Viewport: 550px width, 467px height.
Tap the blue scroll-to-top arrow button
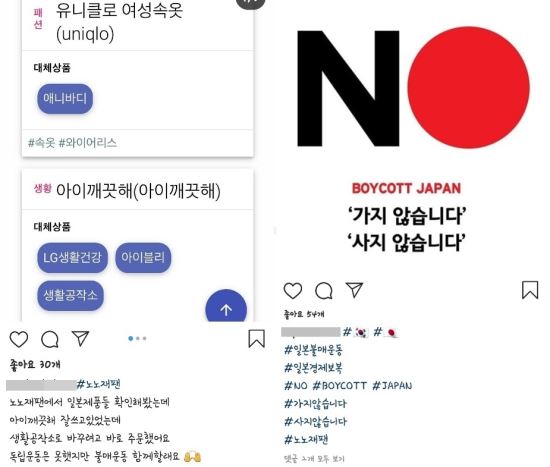226,309
